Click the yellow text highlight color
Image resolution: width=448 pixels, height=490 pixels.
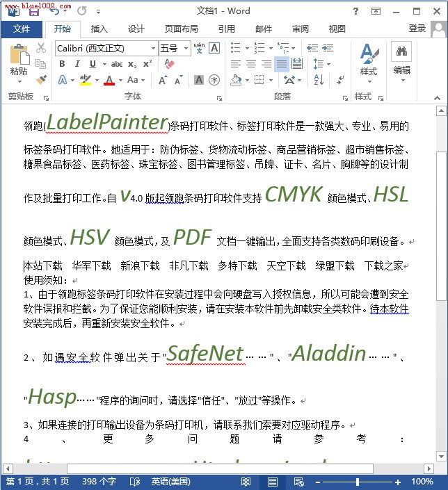85,80
